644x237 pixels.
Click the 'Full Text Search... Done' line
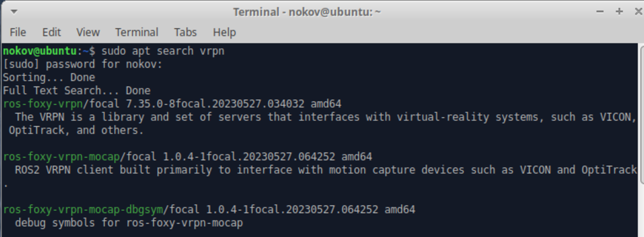click(x=77, y=91)
